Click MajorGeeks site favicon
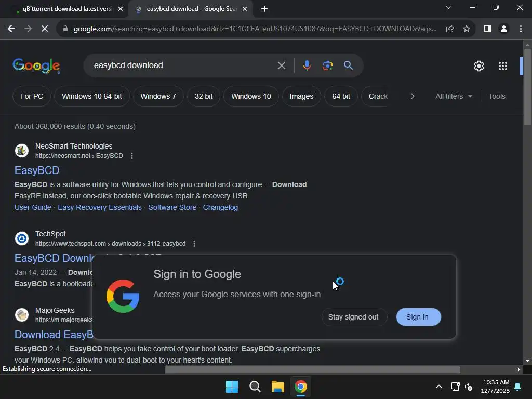The height and width of the screenshot is (399, 532). (22, 315)
